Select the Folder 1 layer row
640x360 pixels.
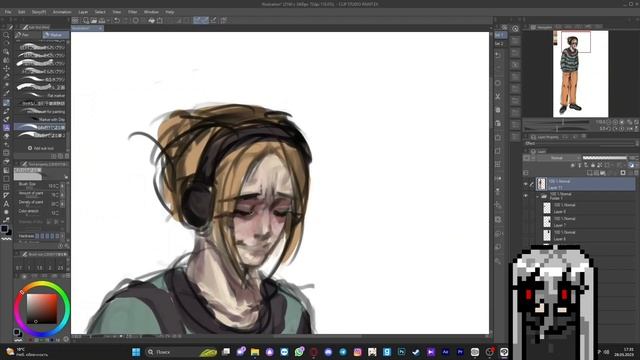(x=586, y=196)
